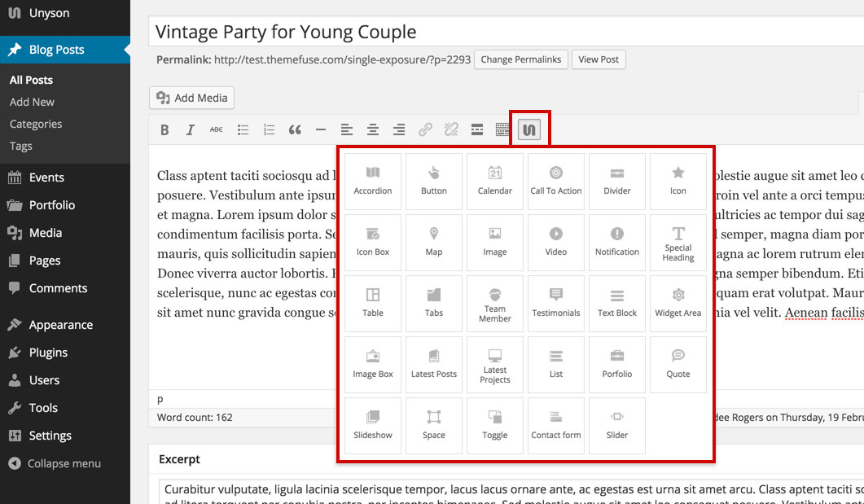Screen dimensions: 864x504
Task: Add a Widget Area shortcode
Action: point(678,304)
